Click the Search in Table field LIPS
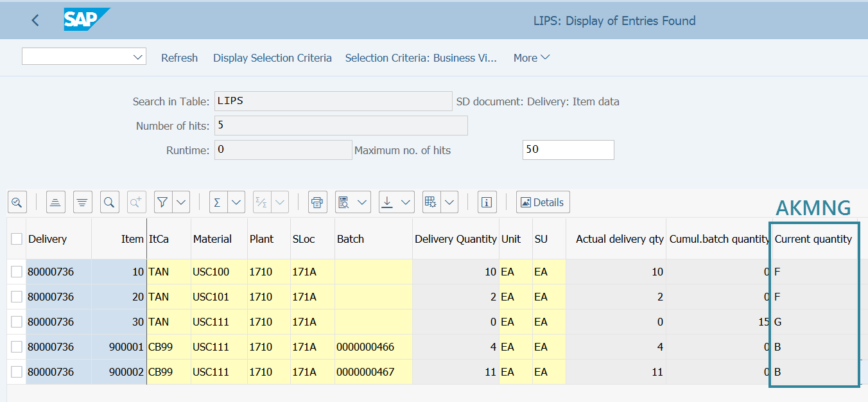This screenshot has height=402, width=868. click(x=333, y=101)
